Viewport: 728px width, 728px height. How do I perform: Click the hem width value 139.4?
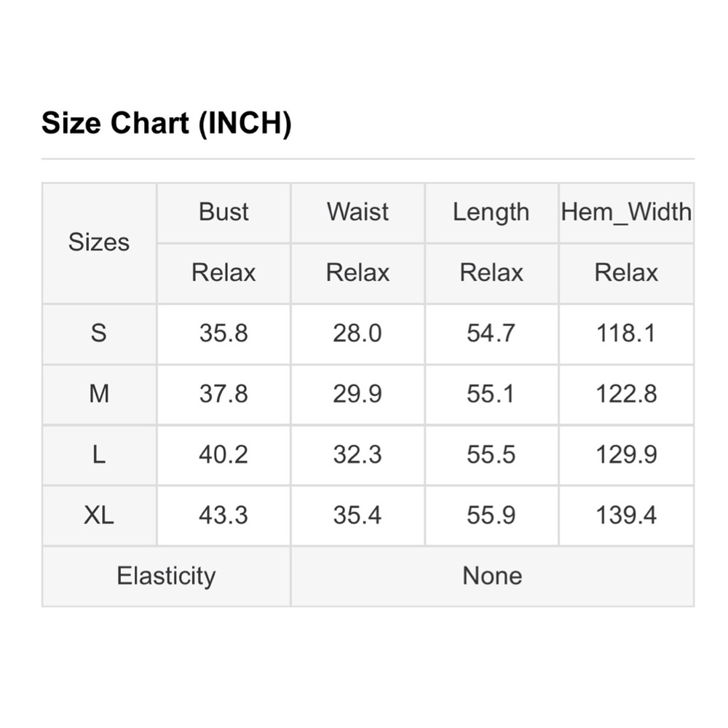pyautogui.click(x=626, y=515)
